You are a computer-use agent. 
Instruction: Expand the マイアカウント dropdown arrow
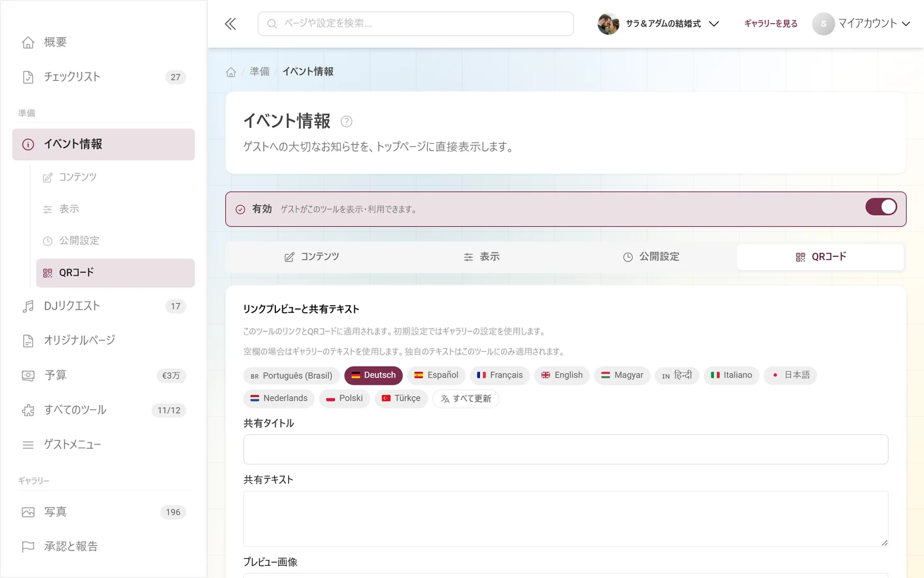point(906,24)
